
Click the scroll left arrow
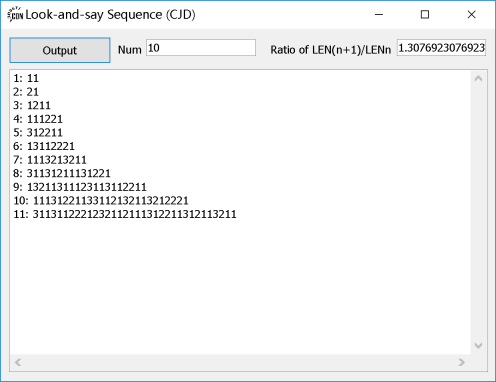click(x=18, y=362)
